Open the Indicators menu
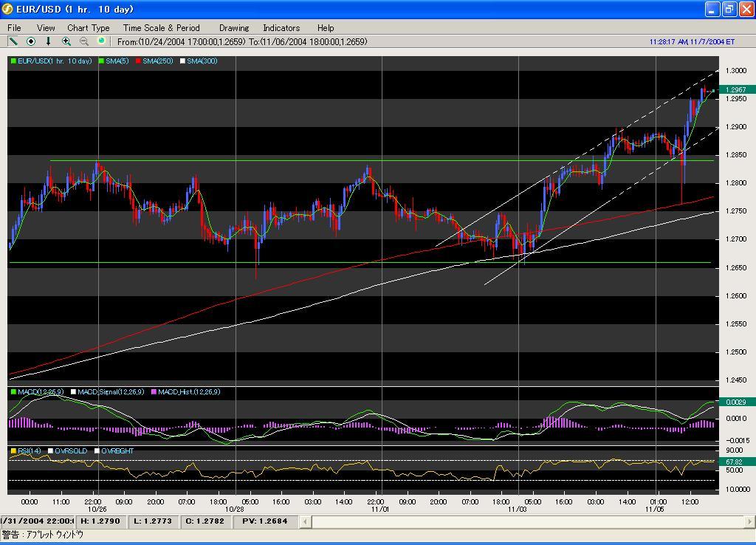 click(x=281, y=28)
